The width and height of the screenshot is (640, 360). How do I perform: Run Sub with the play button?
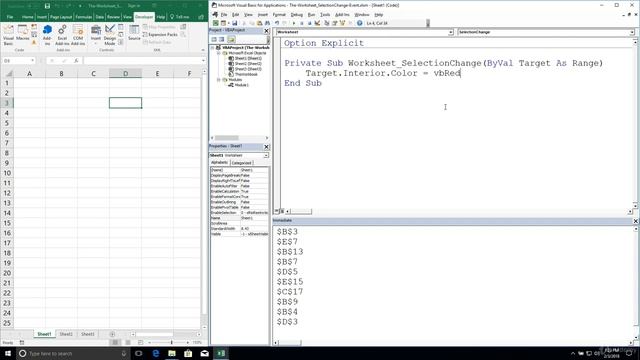click(294, 23)
